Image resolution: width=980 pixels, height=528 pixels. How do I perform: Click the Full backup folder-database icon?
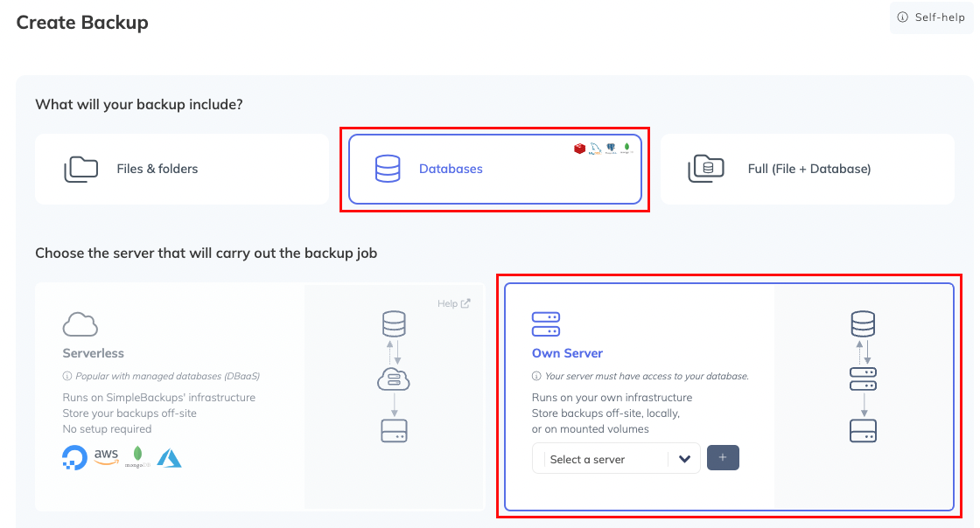tap(705, 169)
